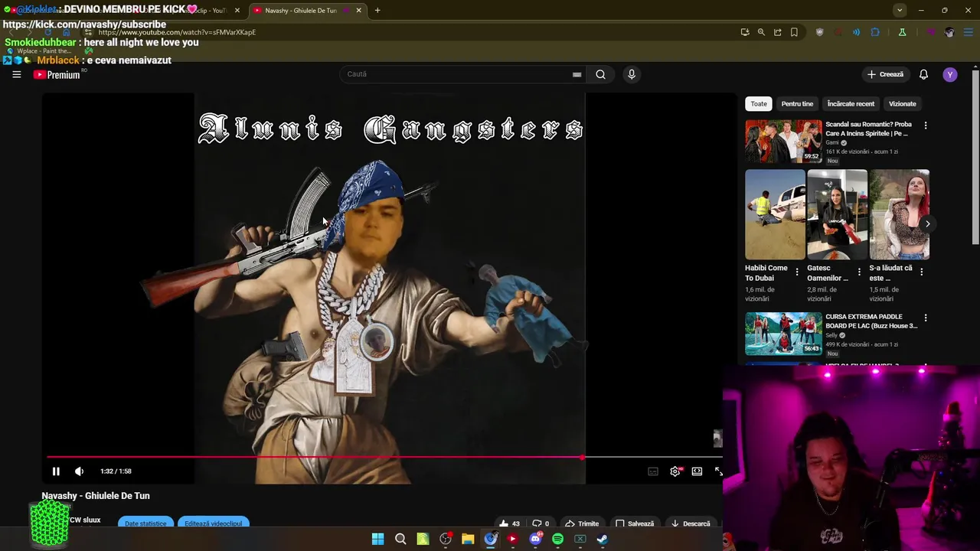
Task: Open YouTube notifications bell
Action: click(x=923, y=74)
